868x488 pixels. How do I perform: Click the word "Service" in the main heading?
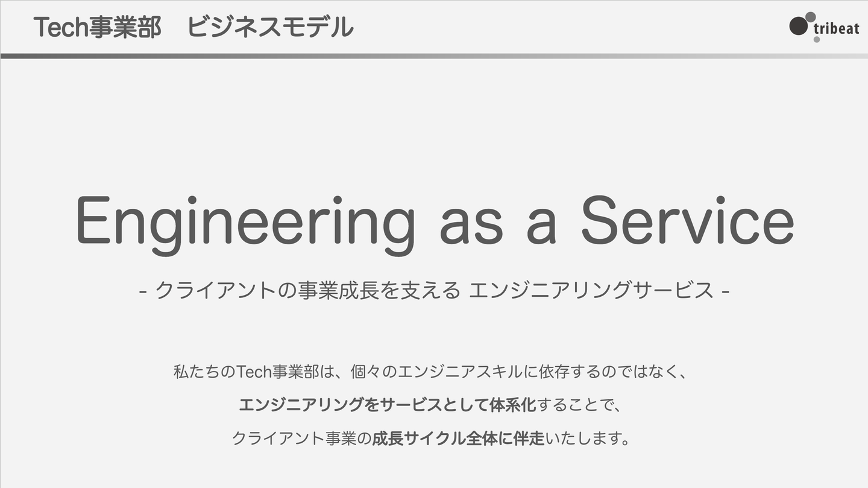click(x=687, y=221)
